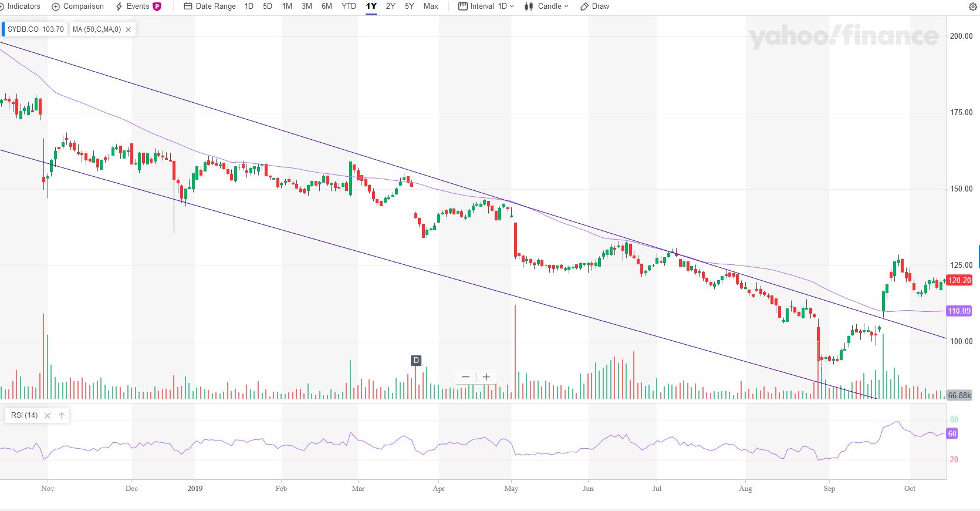
Task: Open the Date Range picker
Action: (x=209, y=6)
